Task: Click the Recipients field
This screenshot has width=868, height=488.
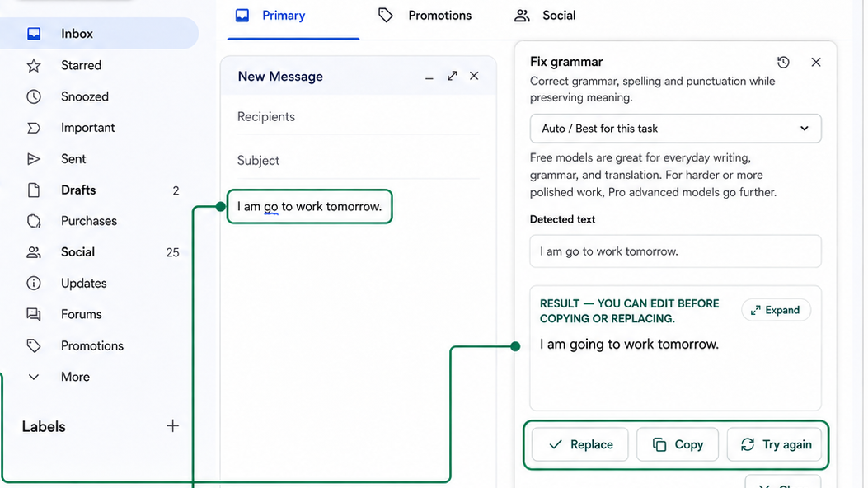Action: click(x=358, y=117)
